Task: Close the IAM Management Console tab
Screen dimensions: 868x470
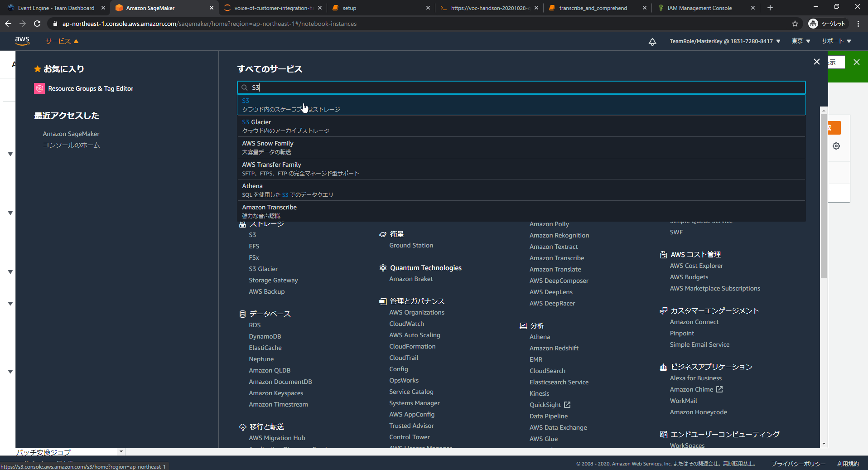Action: [753, 8]
